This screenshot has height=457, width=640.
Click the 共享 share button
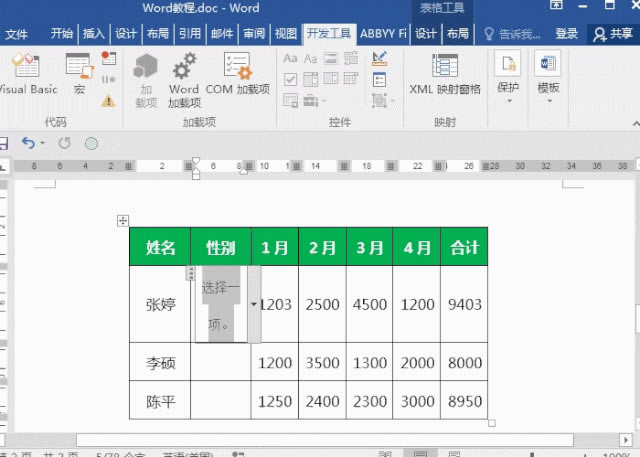pyautogui.click(x=613, y=34)
